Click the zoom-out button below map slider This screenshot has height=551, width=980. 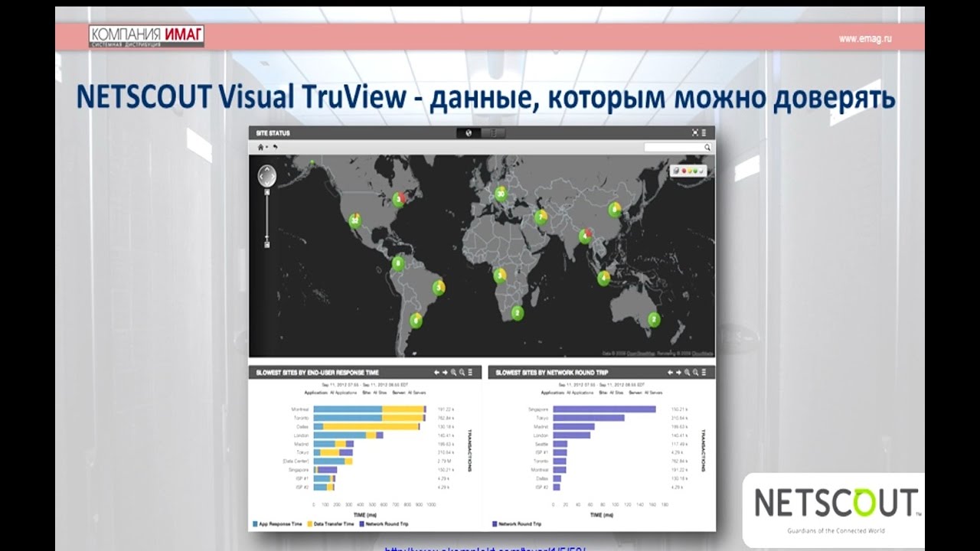(x=266, y=244)
